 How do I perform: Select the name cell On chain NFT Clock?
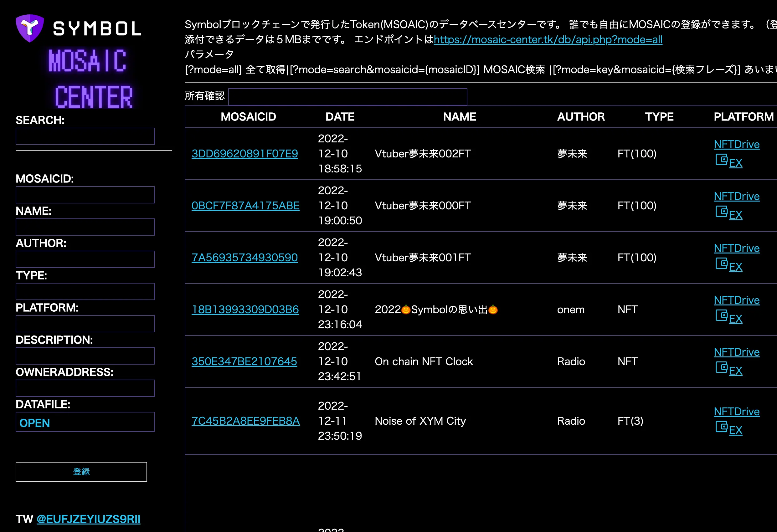[x=424, y=361]
